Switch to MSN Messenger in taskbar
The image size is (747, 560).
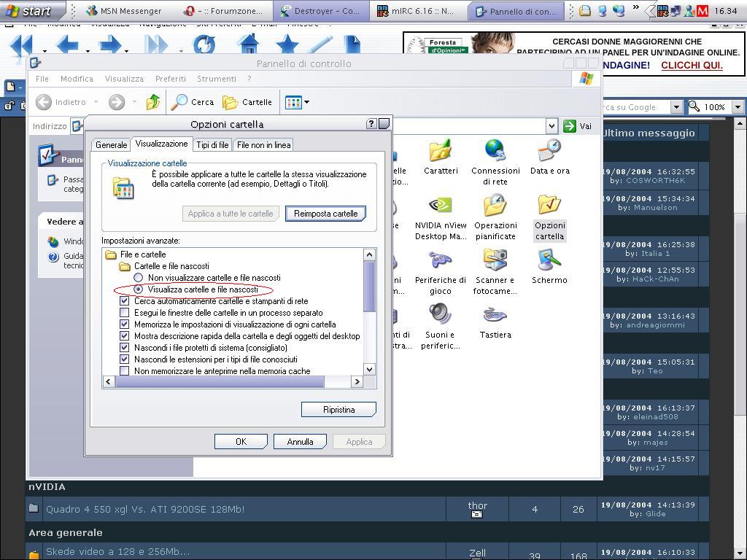tap(124, 11)
